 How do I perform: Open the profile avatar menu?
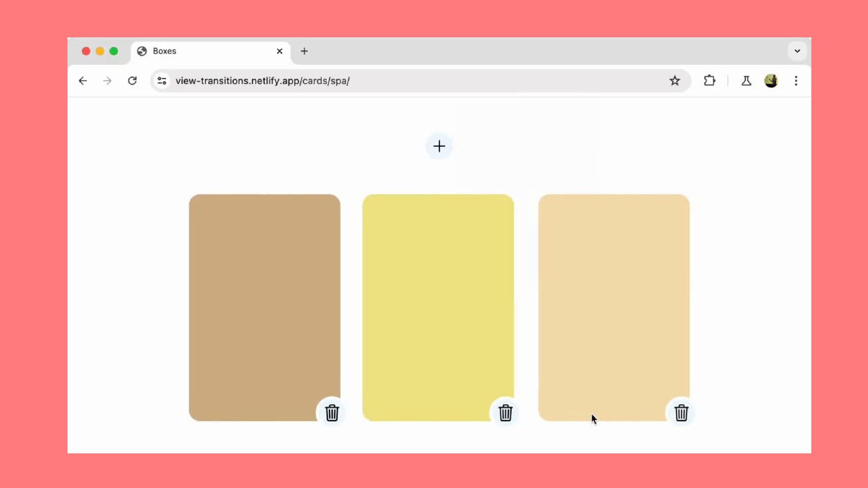click(771, 81)
